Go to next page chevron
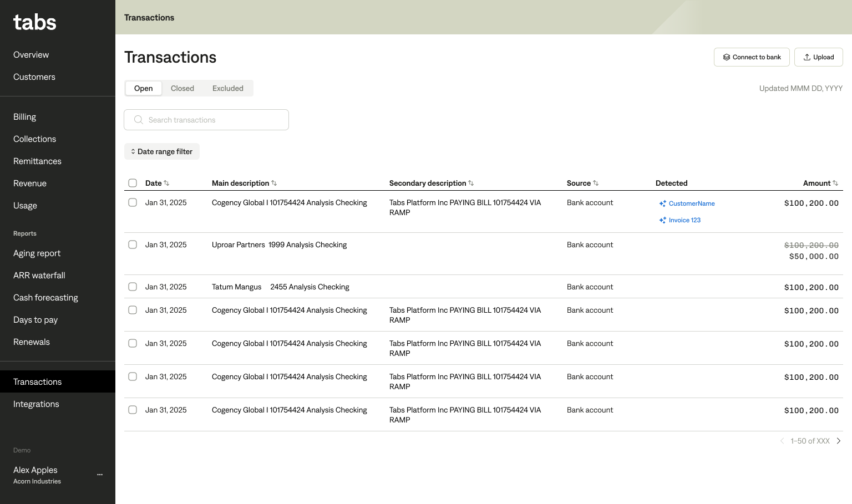 [x=839, y=441]
